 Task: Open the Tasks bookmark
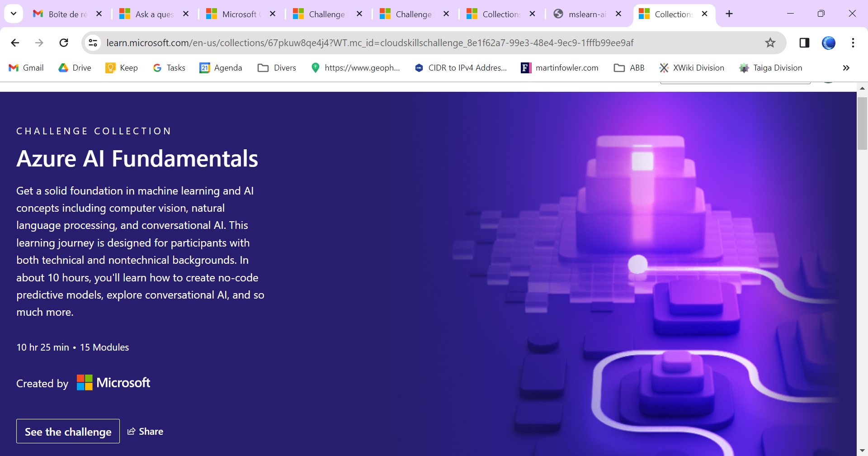[x=169, y=68]
